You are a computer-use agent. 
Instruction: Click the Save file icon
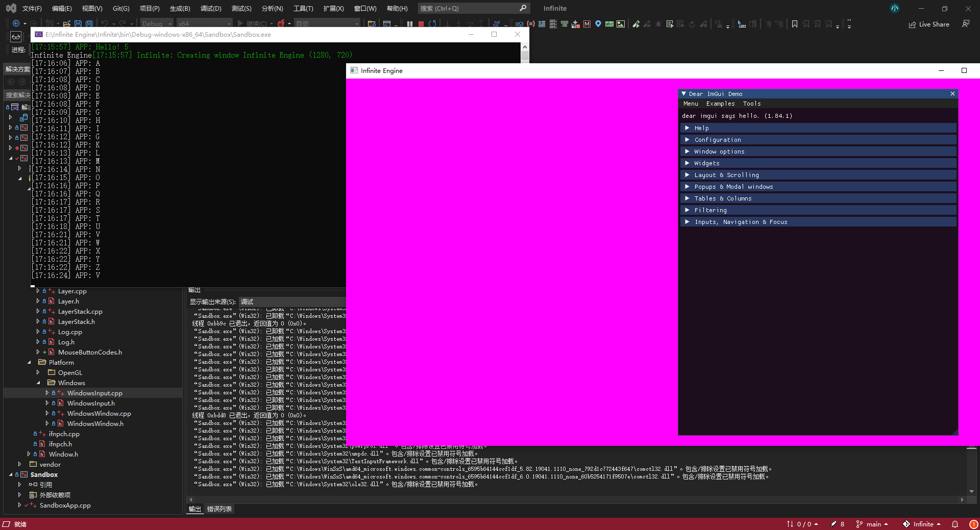[x=78, y=24]
